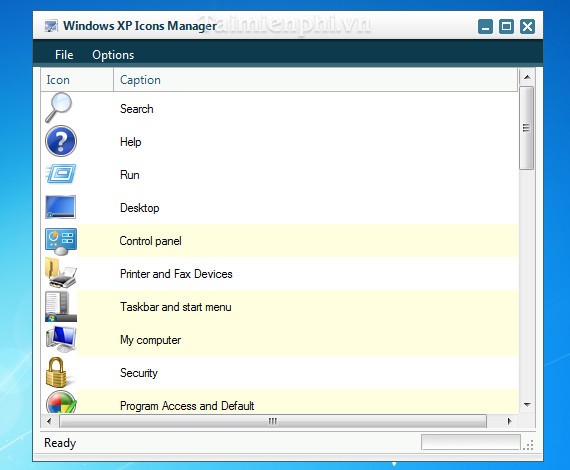
Task: Sort by the Caption column header
Action: (x=315, y=80)
